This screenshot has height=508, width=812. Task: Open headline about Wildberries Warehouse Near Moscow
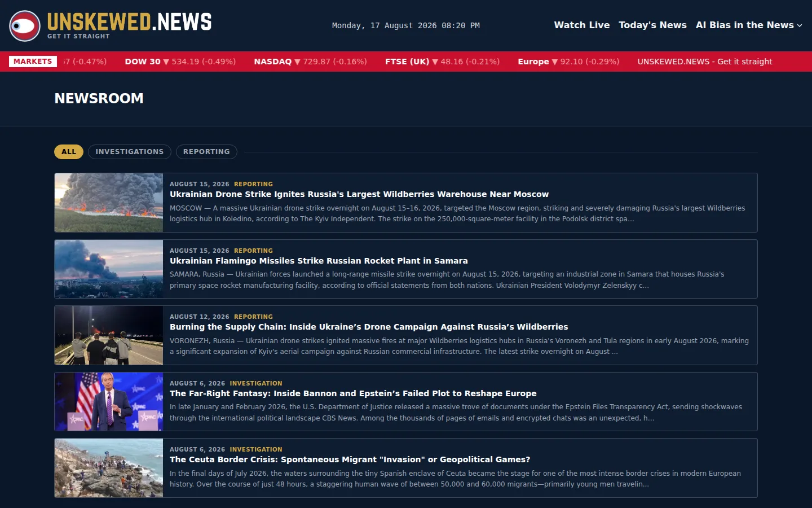[359, 194]
